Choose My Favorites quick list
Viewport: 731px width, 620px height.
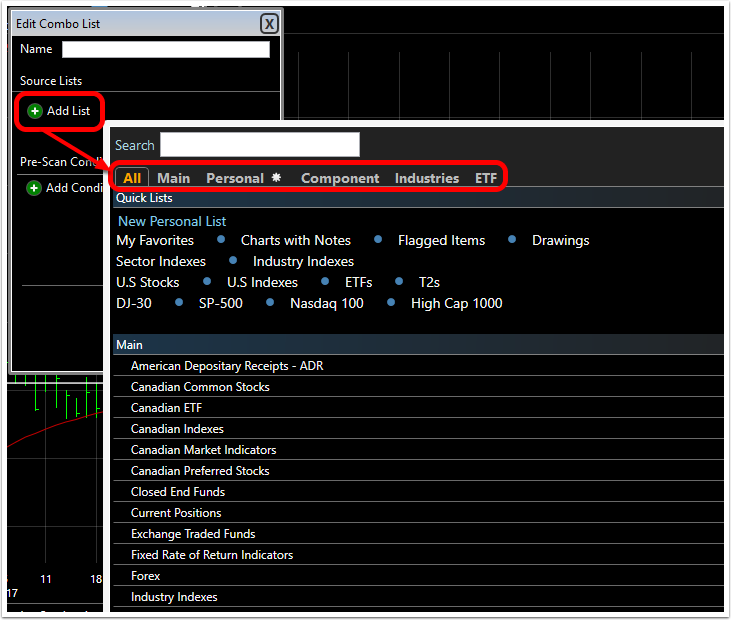point(155,241)
